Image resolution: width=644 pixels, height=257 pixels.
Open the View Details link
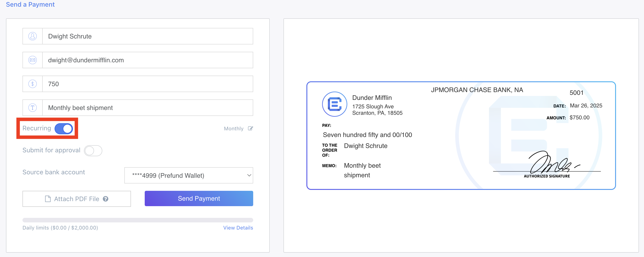(x=238, y=228)
